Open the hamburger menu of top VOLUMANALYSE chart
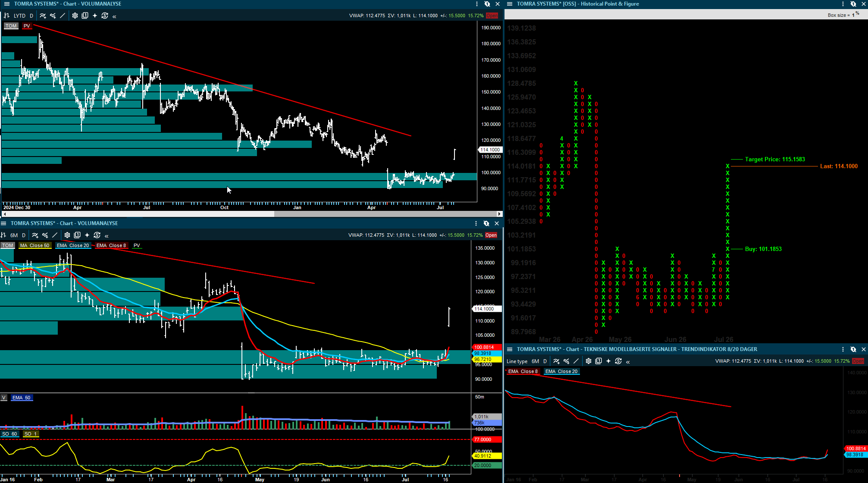Image resolution: width=868 pixels, height=483 pixels. coord(6,4)
